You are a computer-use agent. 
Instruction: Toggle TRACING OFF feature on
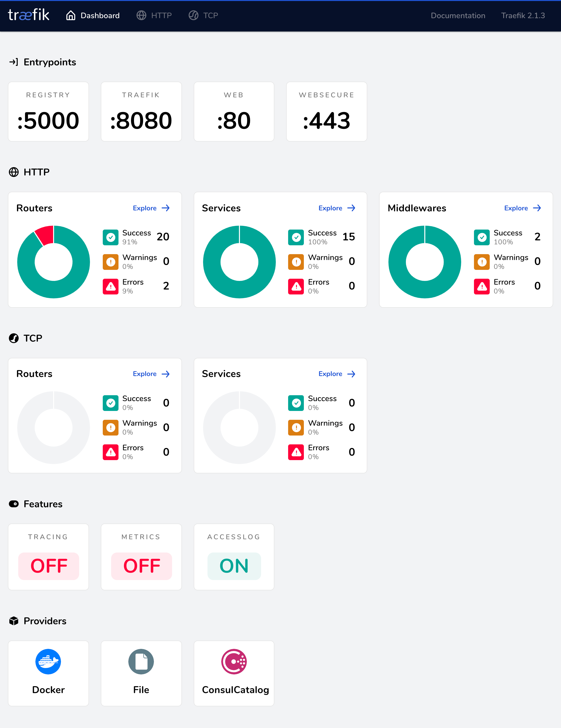(48, 566)
